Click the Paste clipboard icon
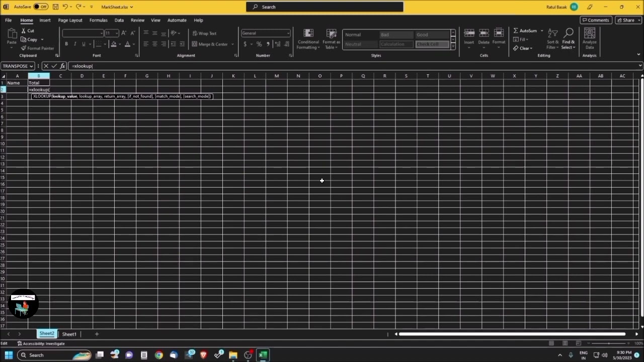 (x=12, y=34)
